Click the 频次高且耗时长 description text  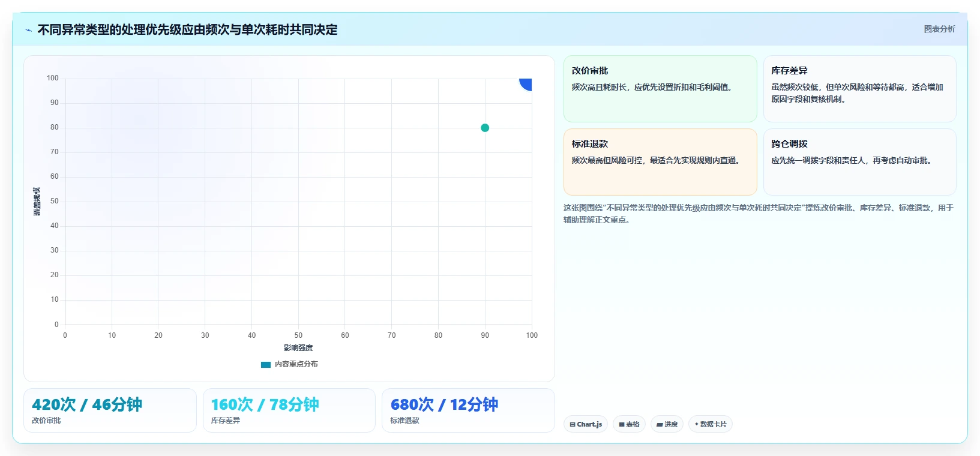(x=652, y=88)
